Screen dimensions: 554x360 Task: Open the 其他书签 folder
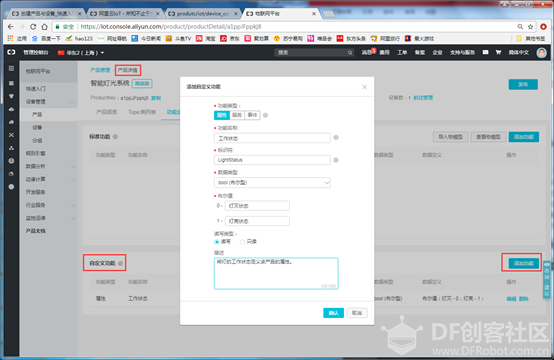(531, 38)
